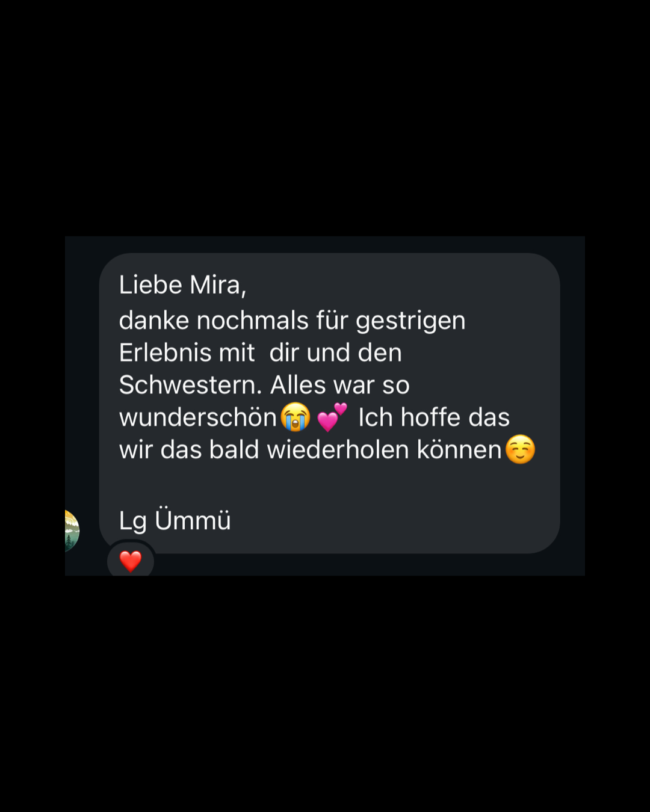Screen dimensions: 650x812
Task: Click the word "gestrigen" in the message
Action: click(x=410, y=321)
